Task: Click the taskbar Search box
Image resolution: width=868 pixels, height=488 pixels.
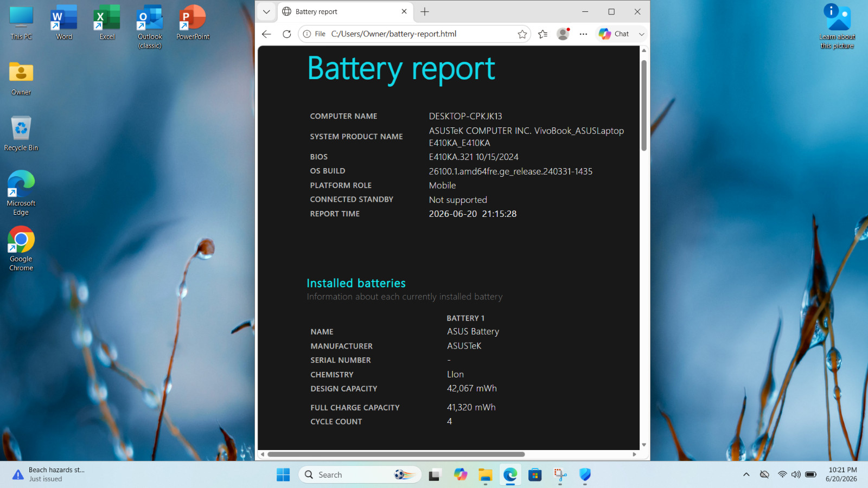Action: tap(360, 475)
